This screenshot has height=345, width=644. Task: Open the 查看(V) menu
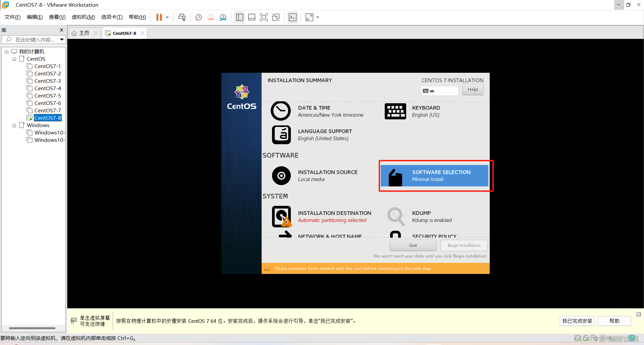tap(57, 17)
